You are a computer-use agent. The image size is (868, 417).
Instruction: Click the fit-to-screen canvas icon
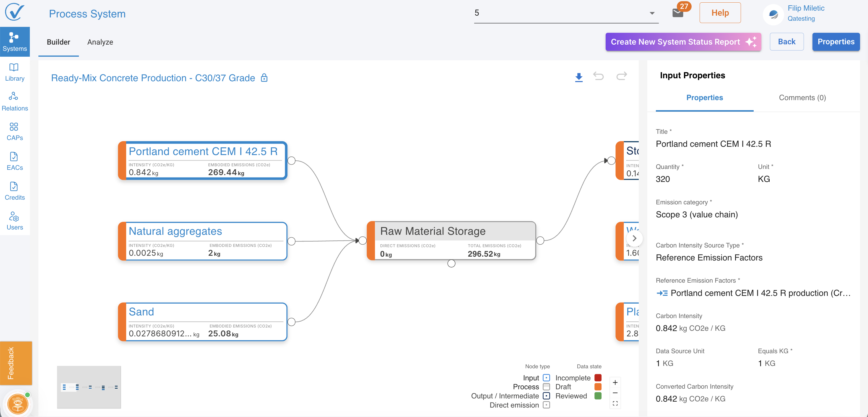tap(615, 403)
